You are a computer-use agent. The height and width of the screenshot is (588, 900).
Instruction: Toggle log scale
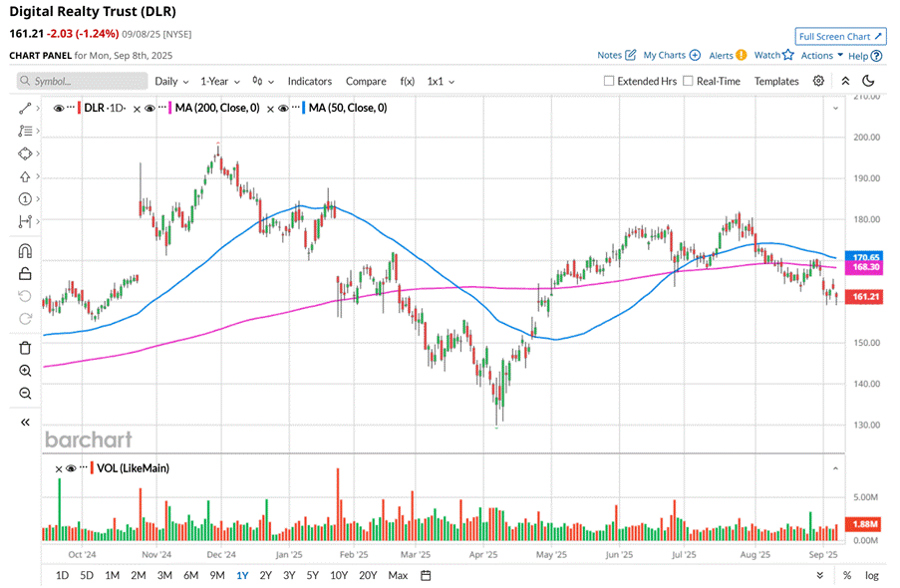pyautogui.click(x=872, y=575)
